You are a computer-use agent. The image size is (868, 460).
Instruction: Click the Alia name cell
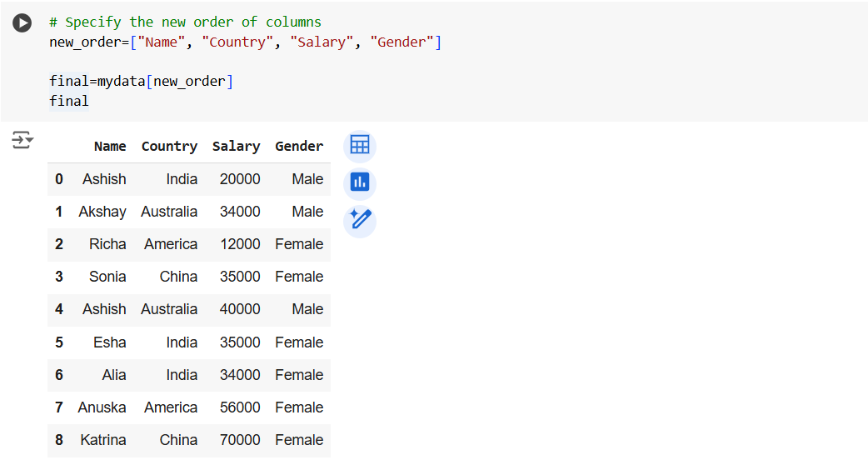point(113,375)
